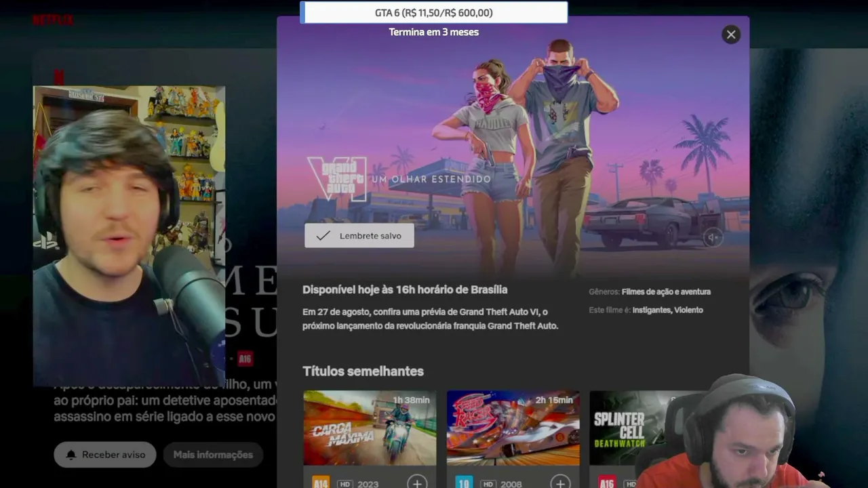This screenshot has width=868, height=488.
Task: Click the Títulos semelhantes heading
Action: 363,371
